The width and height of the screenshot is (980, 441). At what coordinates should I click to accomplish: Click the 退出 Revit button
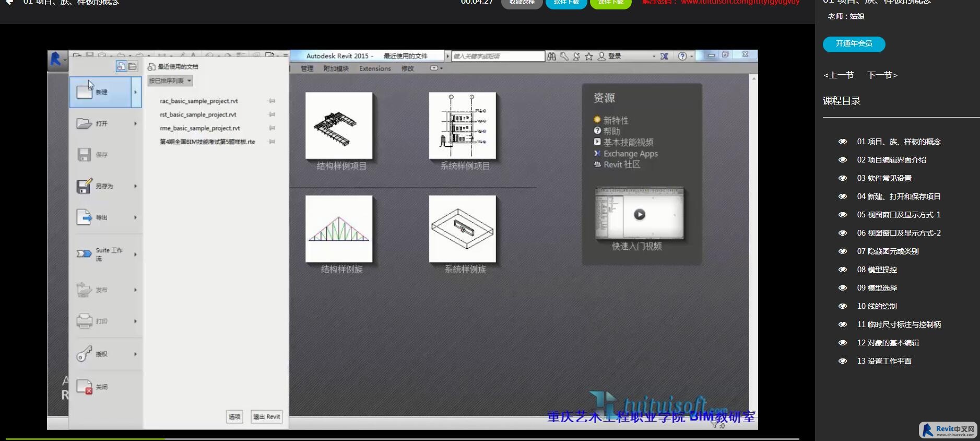267,416
